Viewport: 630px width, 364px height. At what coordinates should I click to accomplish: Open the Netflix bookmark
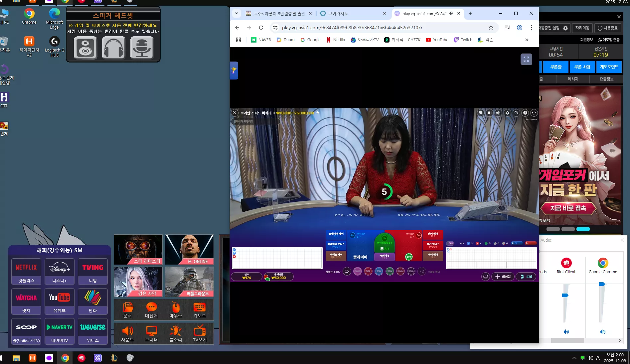(336, 40)
